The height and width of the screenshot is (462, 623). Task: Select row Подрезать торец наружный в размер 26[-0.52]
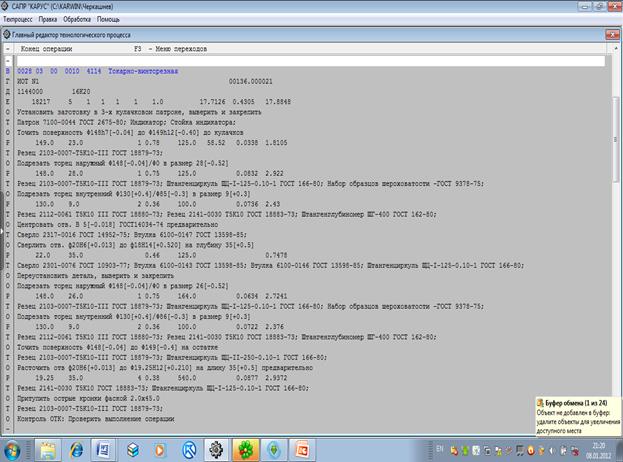(x=123, y=286)
